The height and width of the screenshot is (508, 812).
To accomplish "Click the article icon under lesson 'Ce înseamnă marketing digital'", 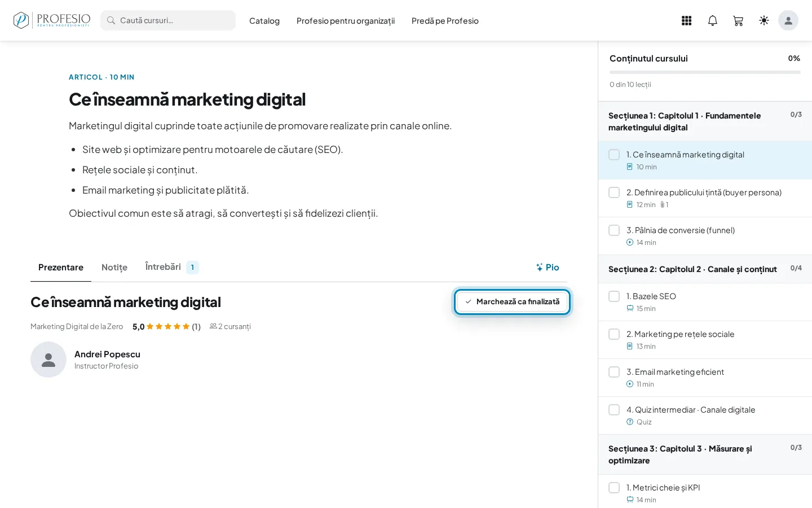I will coord(630,167).
